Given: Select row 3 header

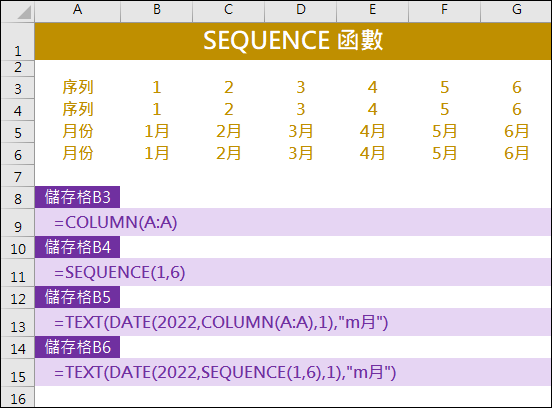Looking at the screenshot, I should [x=18, y=88].
